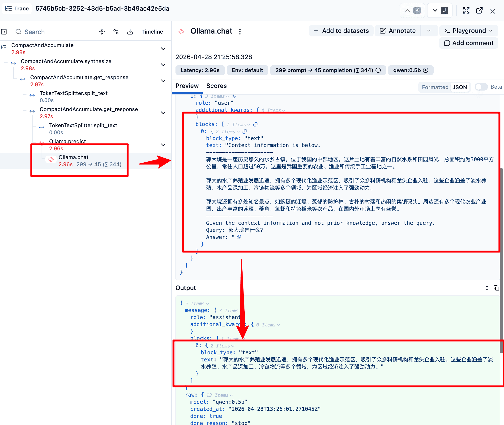Collapse the trace sidebar panel icon
504x425 pixels.
coord(4,32)
